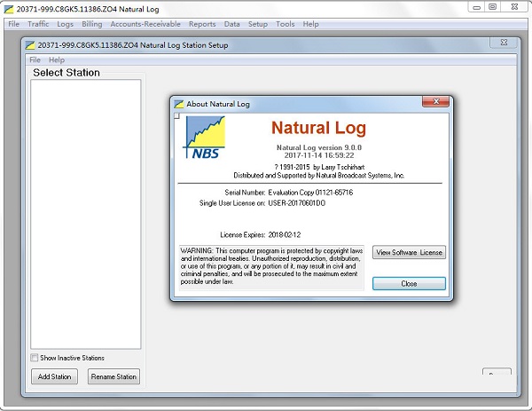Click the copyright WARNING text box

click(271, 266)
